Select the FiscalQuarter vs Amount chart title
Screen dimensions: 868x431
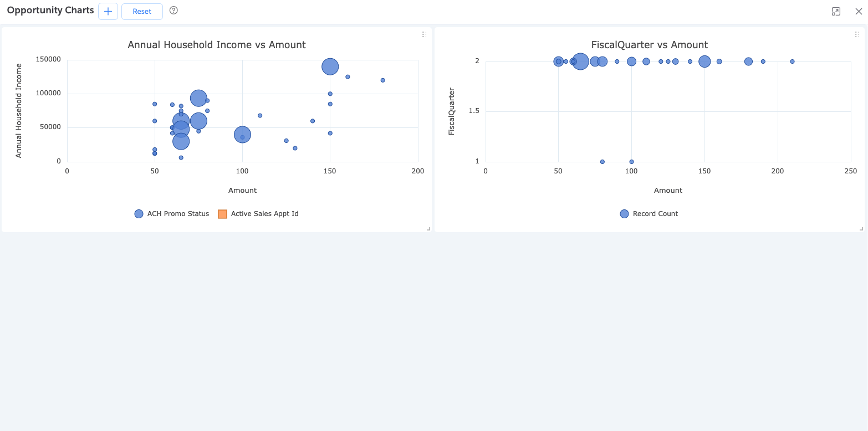[x=650, y=45]
